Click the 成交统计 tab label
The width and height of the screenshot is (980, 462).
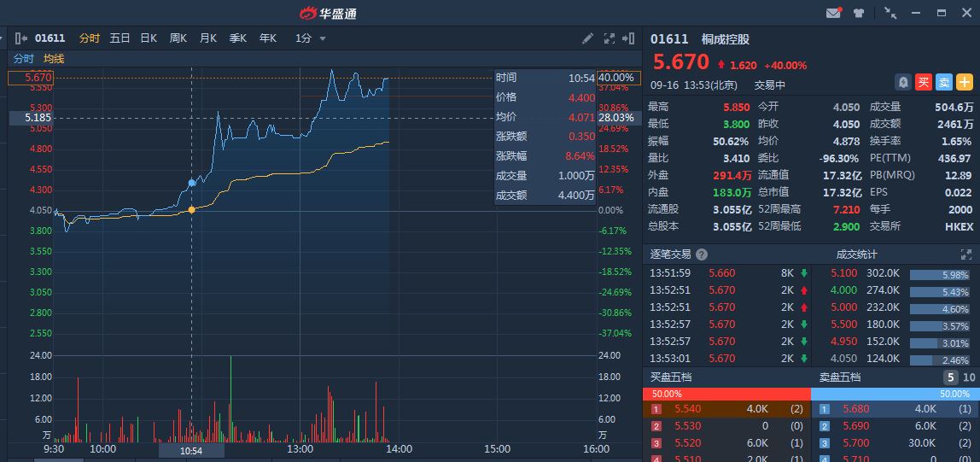[857, 254]
